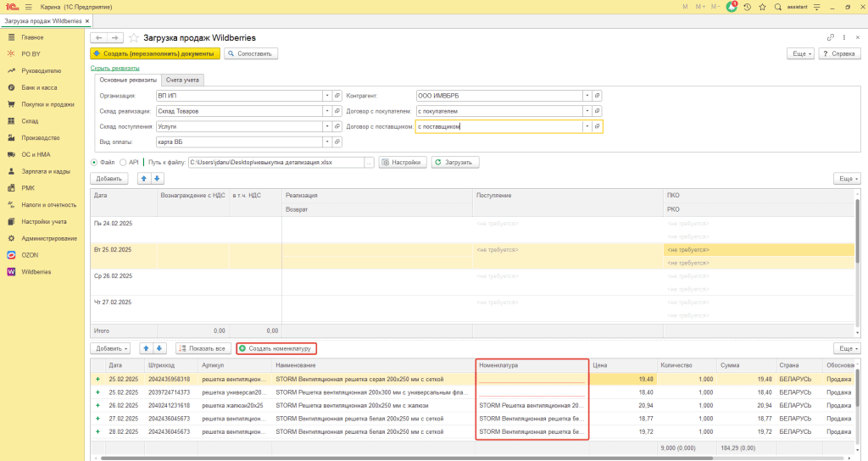Viewport: 868px width, 461px height.
Task: Add this form to favorites star
Action: [x=133, y=37]
